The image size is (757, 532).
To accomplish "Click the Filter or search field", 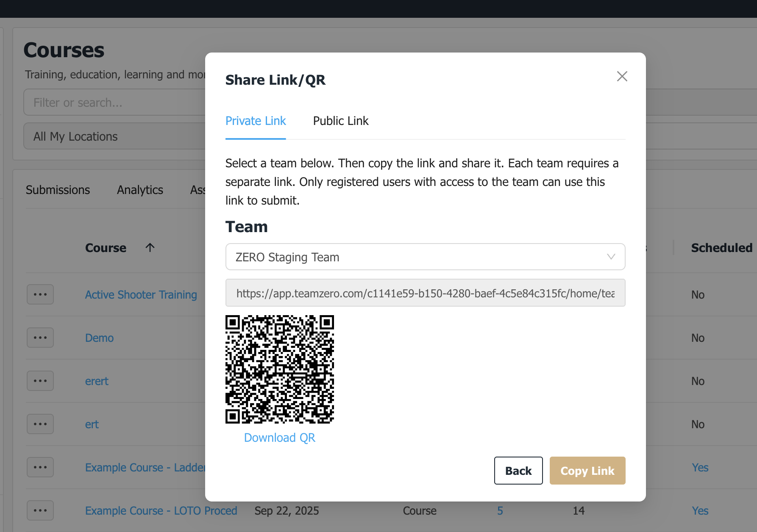I will (114, 103).
